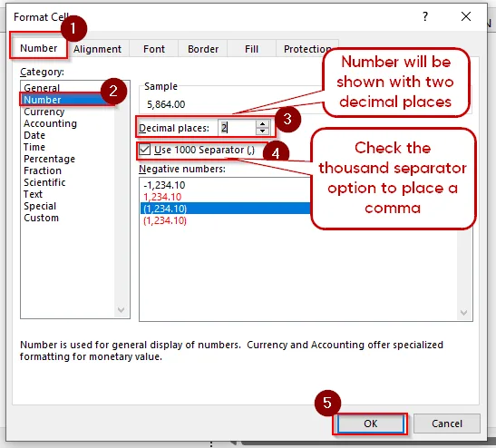This screenshot has height=448, width=496.
Task: Choose Text category
Action: click(x=33, y=194)
